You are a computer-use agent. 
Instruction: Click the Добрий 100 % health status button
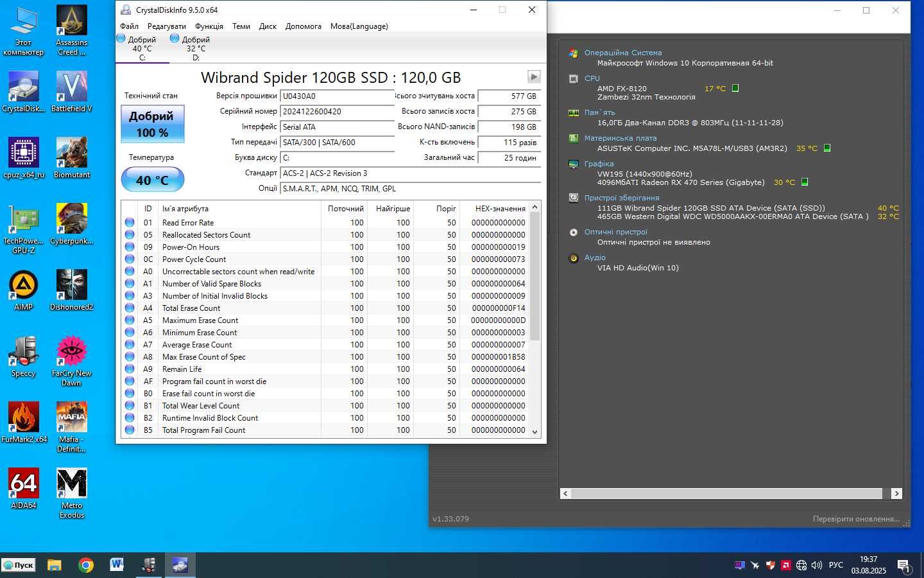pyautogui.click(x=153, y=124)
